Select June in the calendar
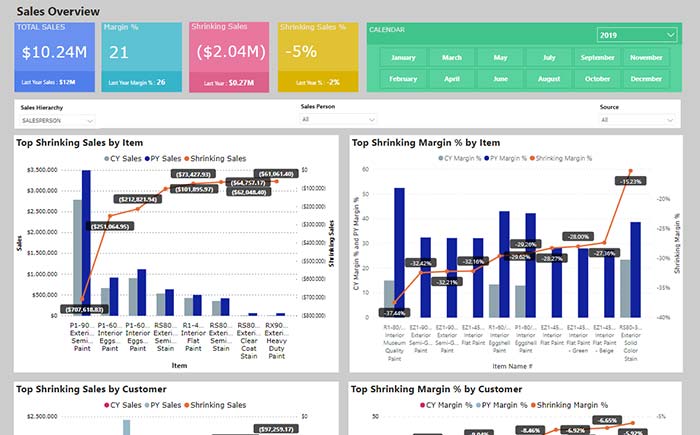The image size is (700, 435). [500, 79]
